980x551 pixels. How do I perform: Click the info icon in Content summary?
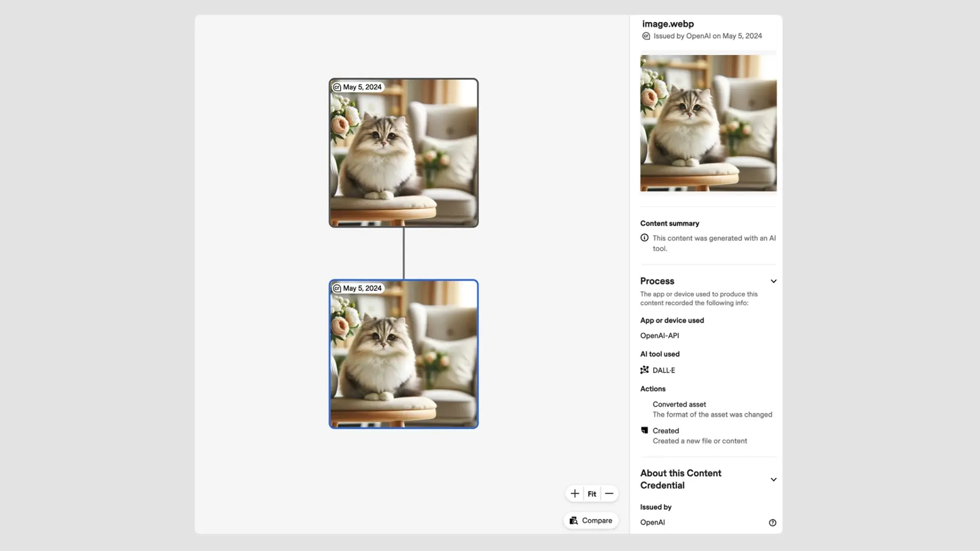(x=645, y=238)
